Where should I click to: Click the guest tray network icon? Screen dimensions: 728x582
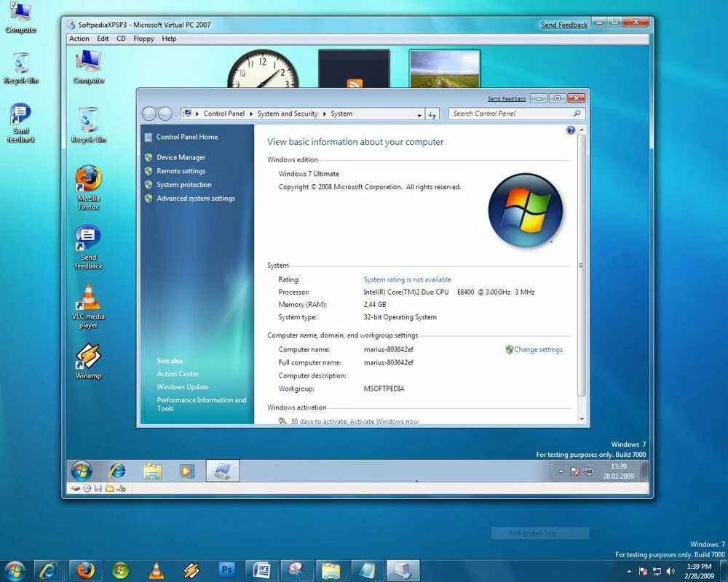[589, 471]
